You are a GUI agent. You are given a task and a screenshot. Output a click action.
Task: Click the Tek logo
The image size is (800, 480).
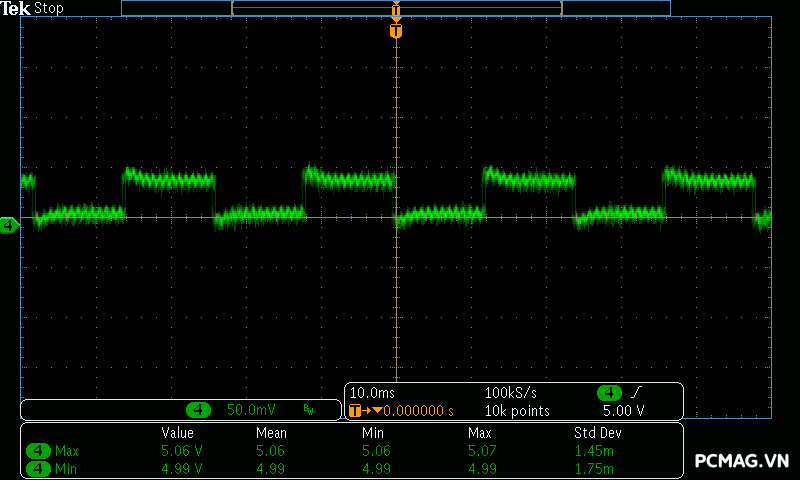click(16, 8)
